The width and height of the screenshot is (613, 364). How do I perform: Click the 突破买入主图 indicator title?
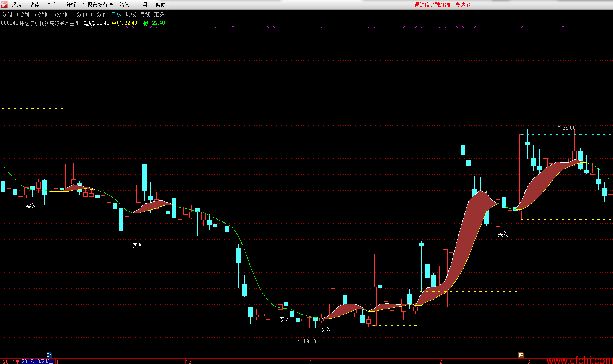[64, 23]
